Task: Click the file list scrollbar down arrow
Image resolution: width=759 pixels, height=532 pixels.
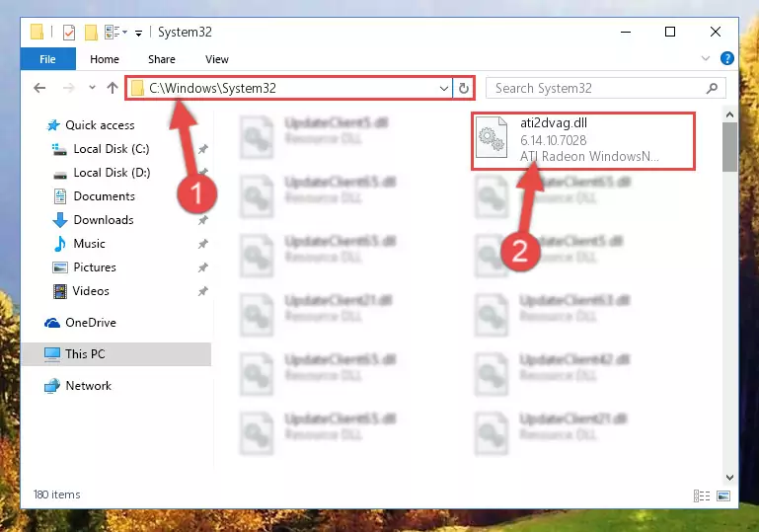Action: (x=729, y=478)
